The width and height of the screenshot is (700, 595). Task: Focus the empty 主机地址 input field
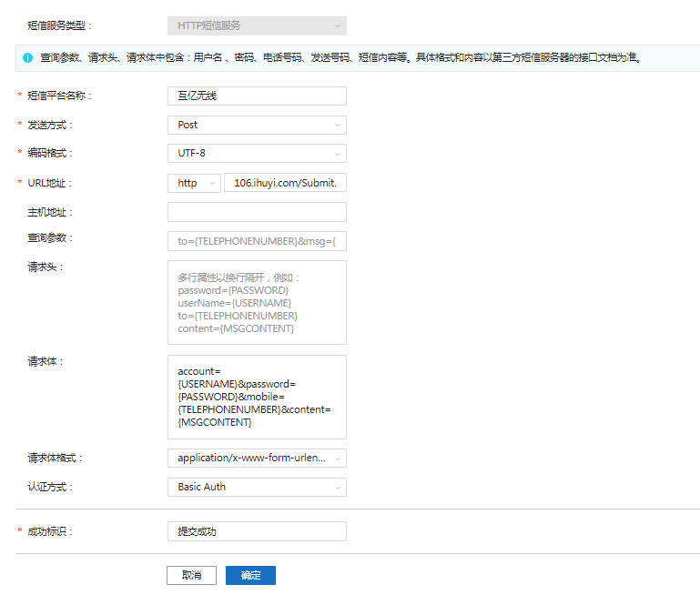point(257,212)
